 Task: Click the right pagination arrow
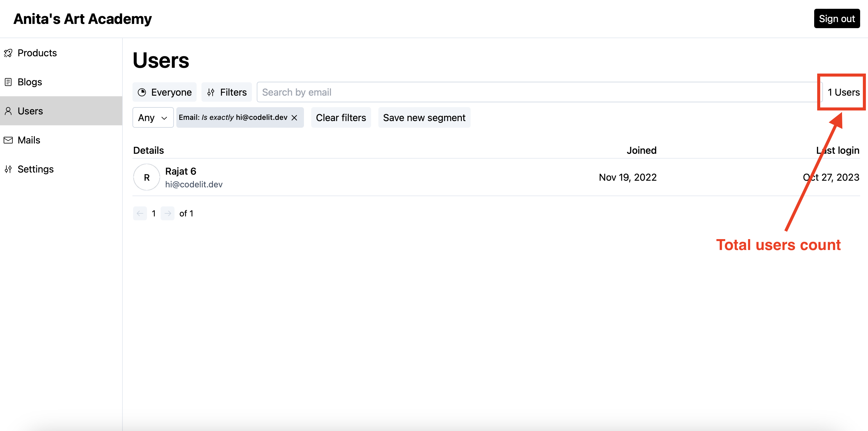(x=168, y=213)
